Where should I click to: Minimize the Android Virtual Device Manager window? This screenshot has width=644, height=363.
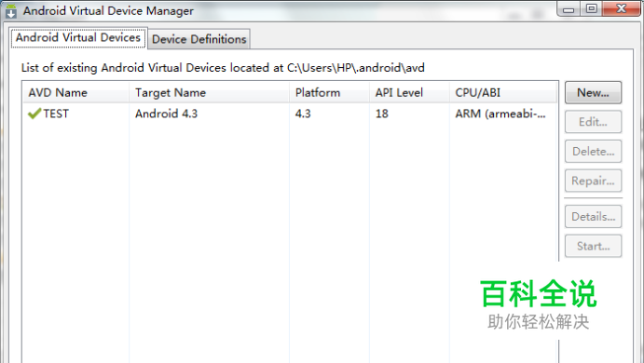[x=569, y=9]
